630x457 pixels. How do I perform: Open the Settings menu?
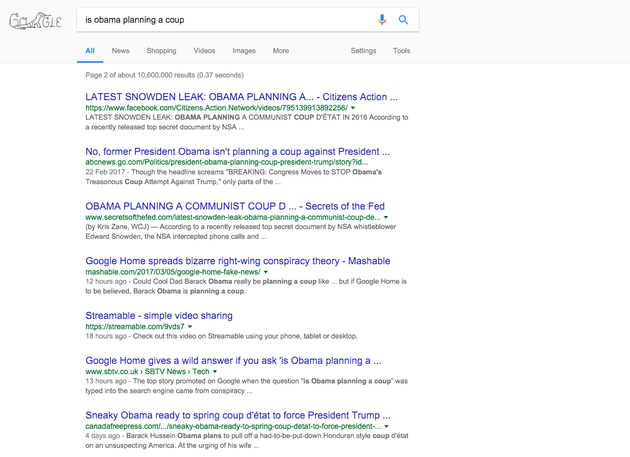coord(363,51)
